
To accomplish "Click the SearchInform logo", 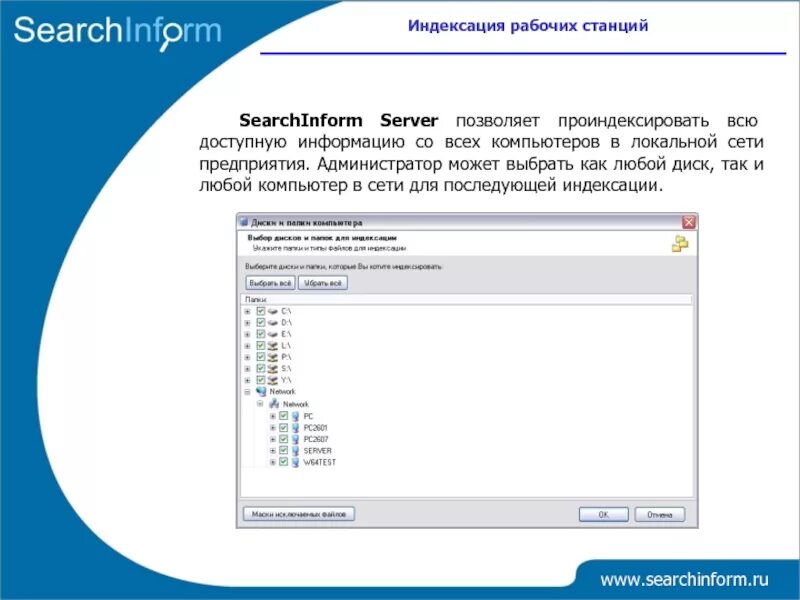I will click(x=118, y=32).
